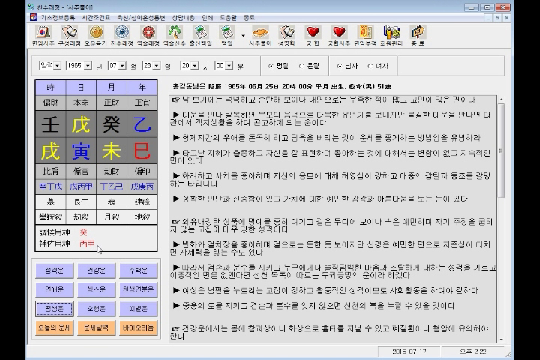Image resolution: width=540 pixels, height=360 pixels.
Task: Click the signpost exit icon in the toolbar
Action: [418, 32]
